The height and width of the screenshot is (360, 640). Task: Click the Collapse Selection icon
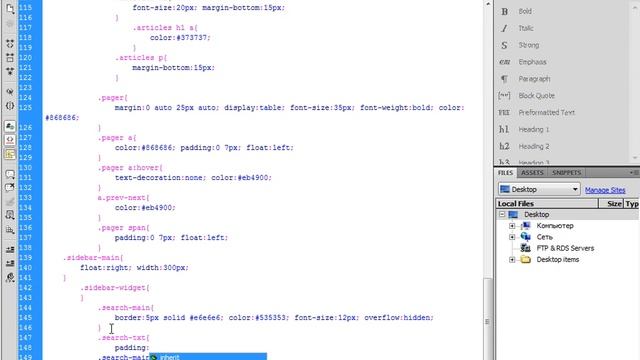(x=10, y=57)
